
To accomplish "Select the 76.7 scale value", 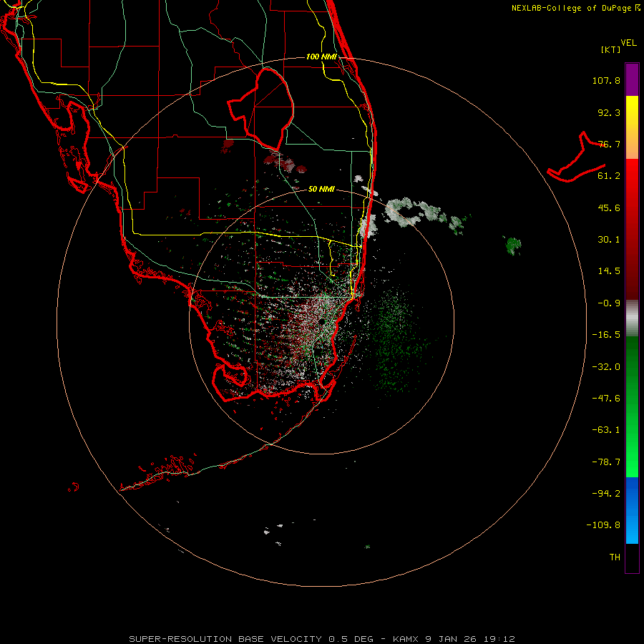I will [609, 144].
